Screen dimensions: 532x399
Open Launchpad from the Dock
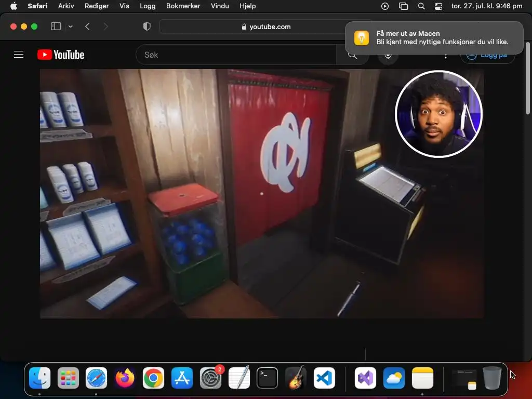(x=68, y=378)
